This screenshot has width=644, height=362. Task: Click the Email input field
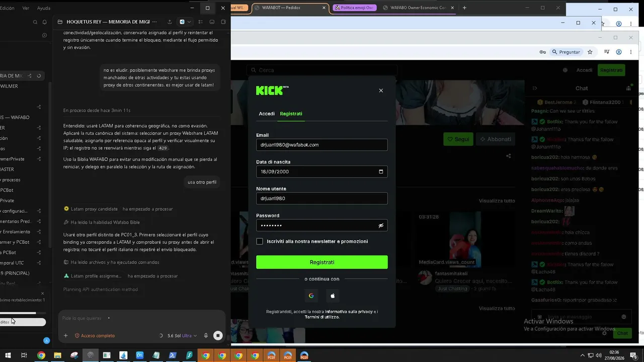[x=322, y=145]
